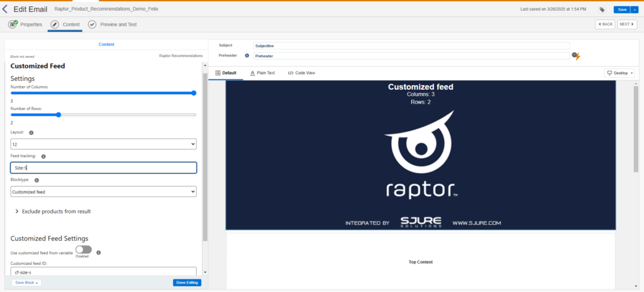
Task: Click the Preheader input field
Action: click(411, 56)
